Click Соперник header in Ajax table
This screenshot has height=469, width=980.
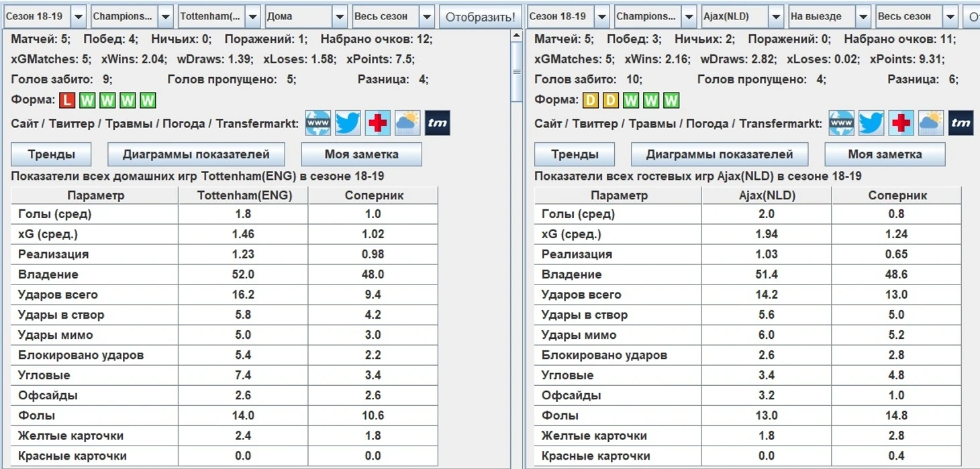(x=897, y=195)
